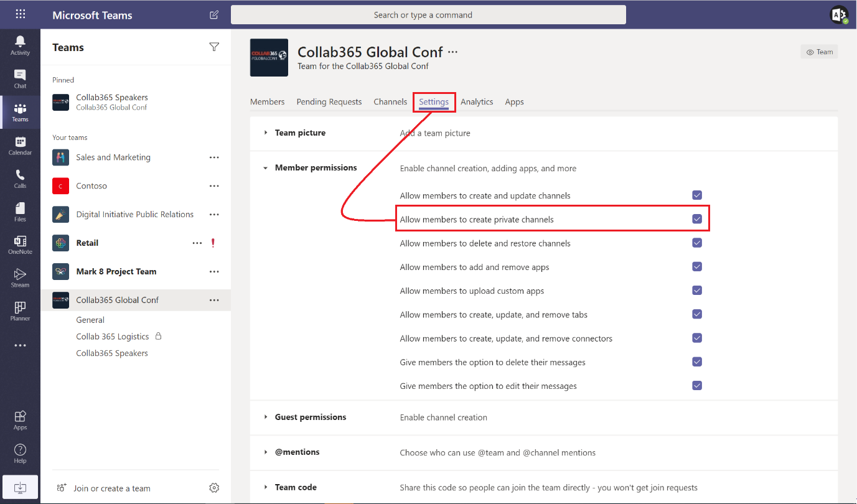Toggle Allow members to upload custom apps
Image resolution: width=857 pixels, height=504 pixels.
click(x=697, y=291)
